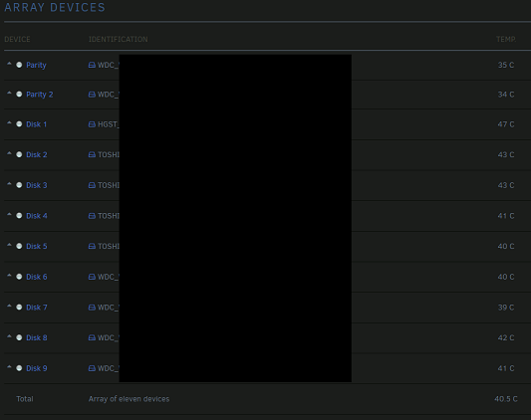The width and height of the screenshot is (531, 420).
Task: Open the Disk 5 device link
Action: coord(37,246)
